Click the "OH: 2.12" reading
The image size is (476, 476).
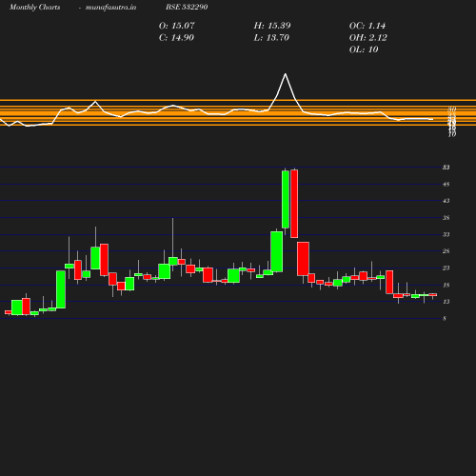[367, 38]
